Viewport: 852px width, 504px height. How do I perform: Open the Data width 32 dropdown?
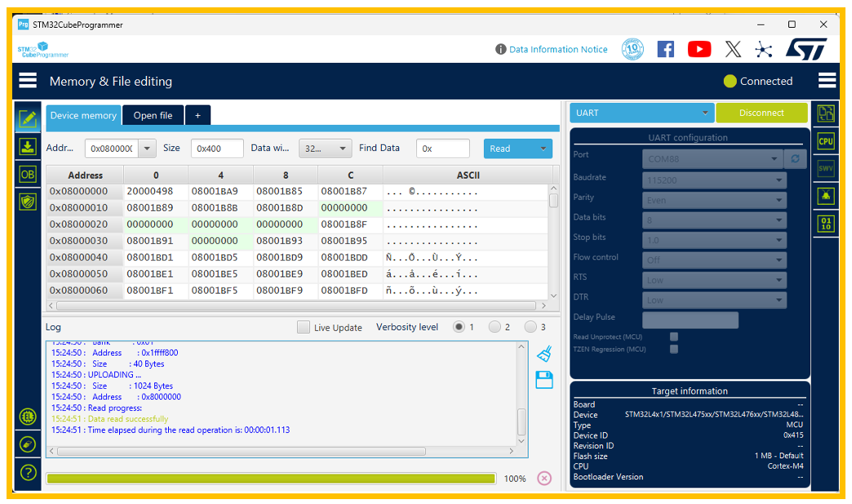point(325,148)
